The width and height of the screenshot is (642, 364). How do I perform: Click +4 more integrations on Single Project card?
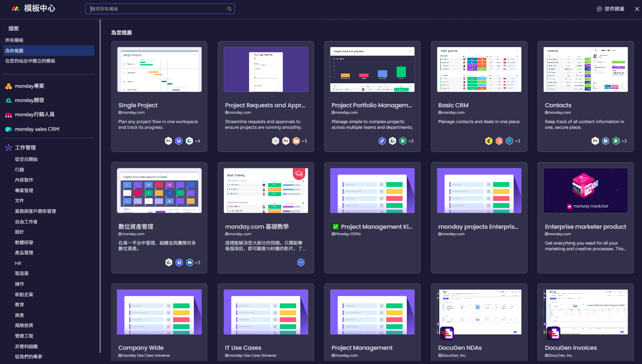197,141
